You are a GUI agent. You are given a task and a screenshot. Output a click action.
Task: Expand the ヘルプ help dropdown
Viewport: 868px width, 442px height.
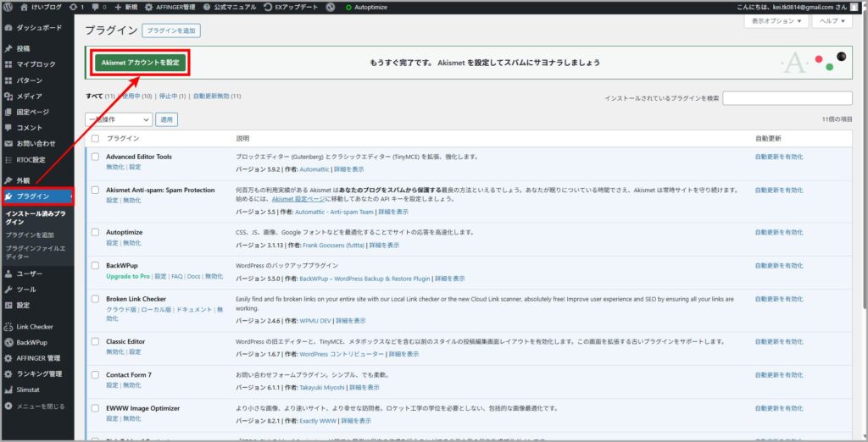coord(832,20)
